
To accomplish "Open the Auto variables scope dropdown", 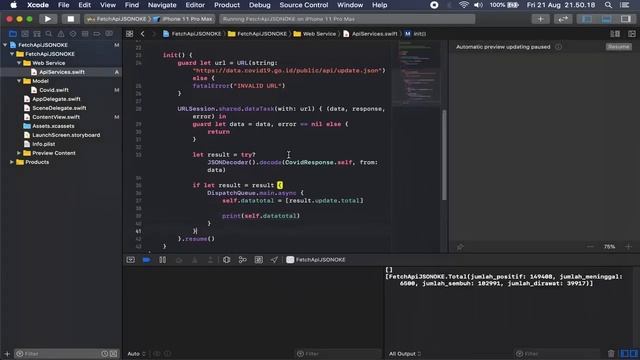I will tap(136, 354).
